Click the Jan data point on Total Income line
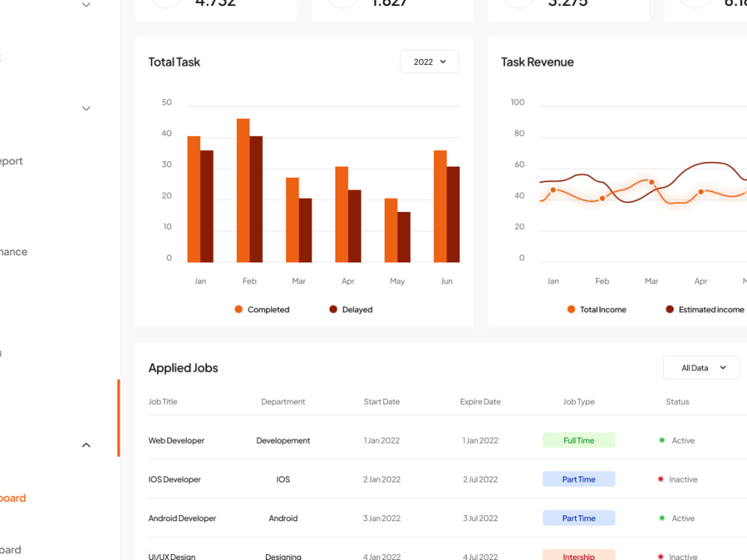The image size is (747, 560). tap(553, 190)
